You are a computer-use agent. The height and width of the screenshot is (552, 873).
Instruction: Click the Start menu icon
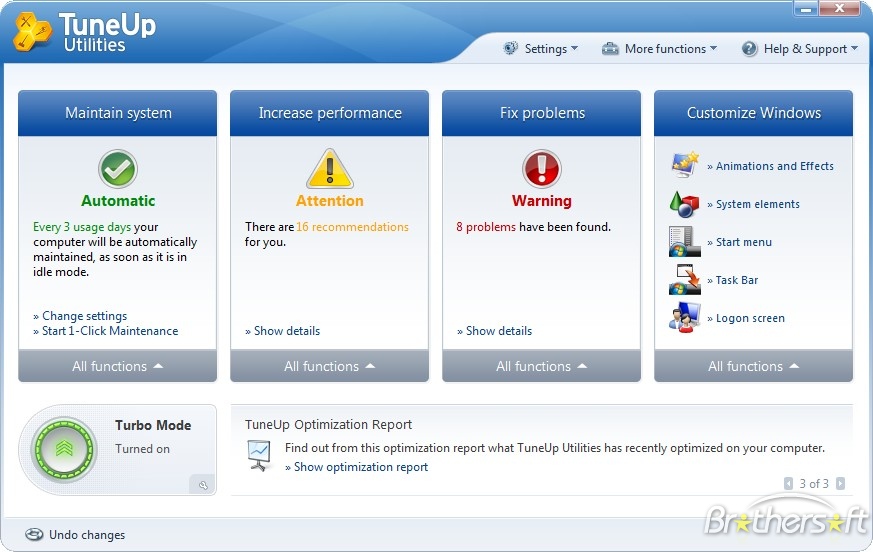[684, 242]
